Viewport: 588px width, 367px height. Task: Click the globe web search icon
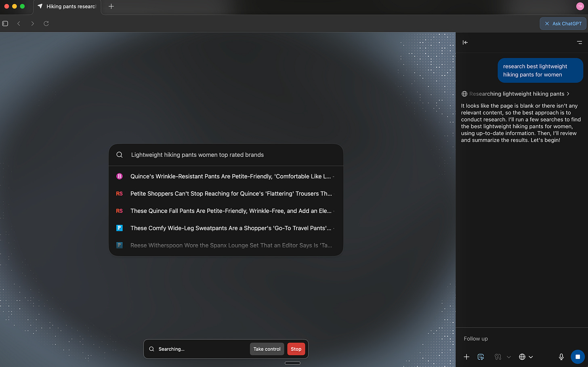pos(522,357)
